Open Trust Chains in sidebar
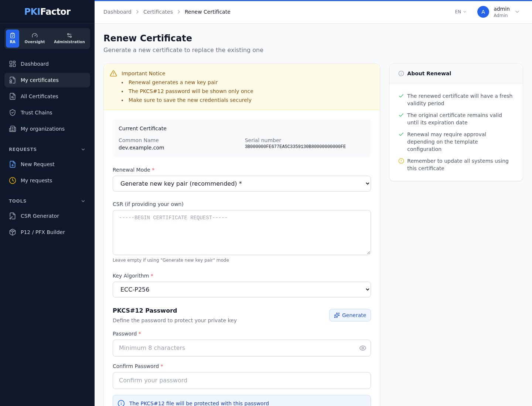Image resolution: width=532 pixels, height=406 pixels. tap(47, 113)
